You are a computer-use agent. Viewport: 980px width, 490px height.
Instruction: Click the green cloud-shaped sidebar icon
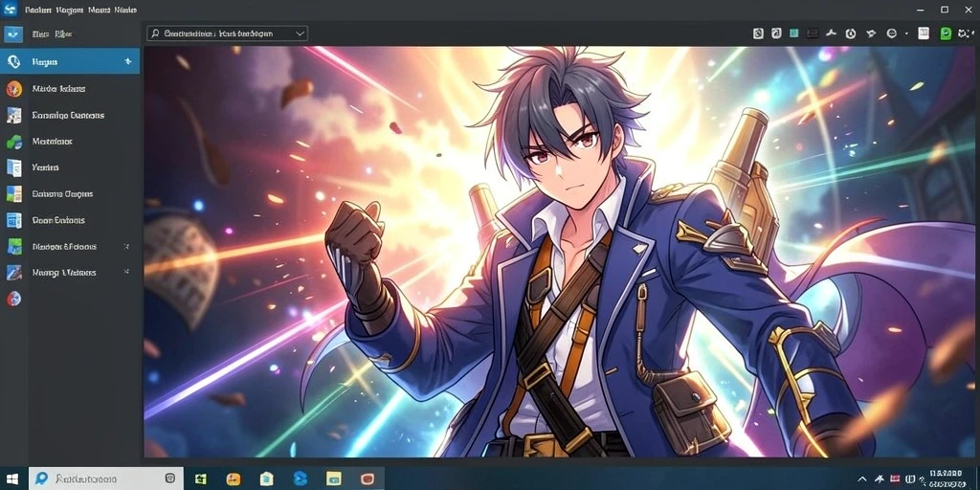tap(13, 142)
